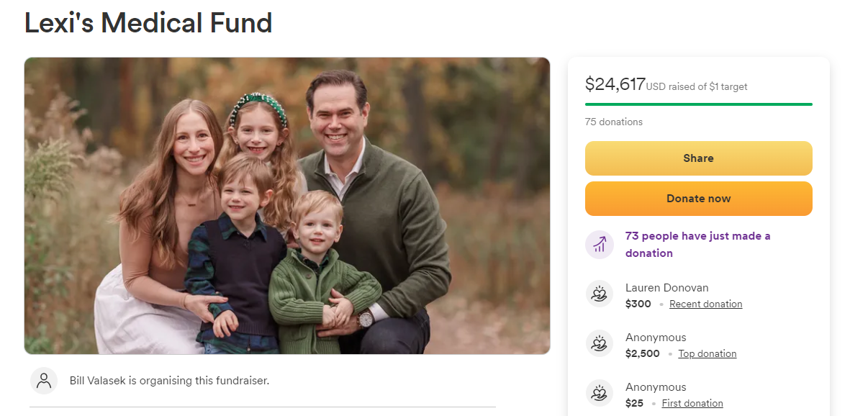This screenshot has width=868, height=416.
Task: Click the $2,500 donation amount
Action: pyautogui.click(x=642, y=354)
